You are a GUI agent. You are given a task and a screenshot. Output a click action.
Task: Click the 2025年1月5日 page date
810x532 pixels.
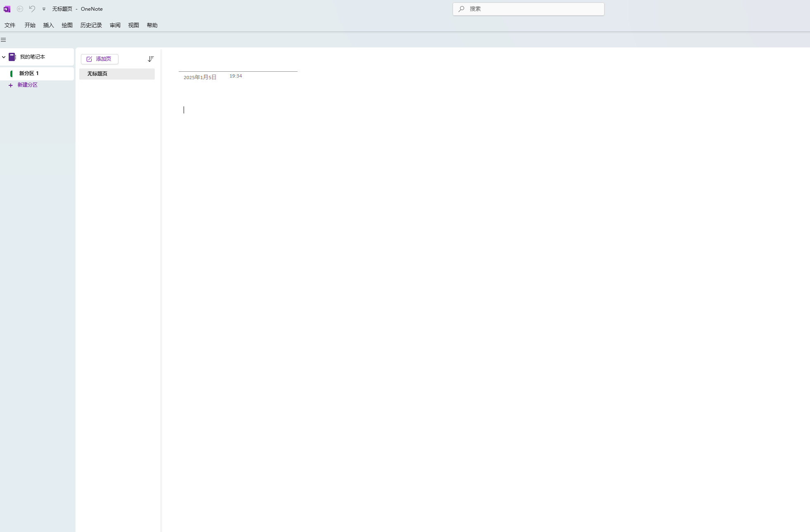point(200,78)
